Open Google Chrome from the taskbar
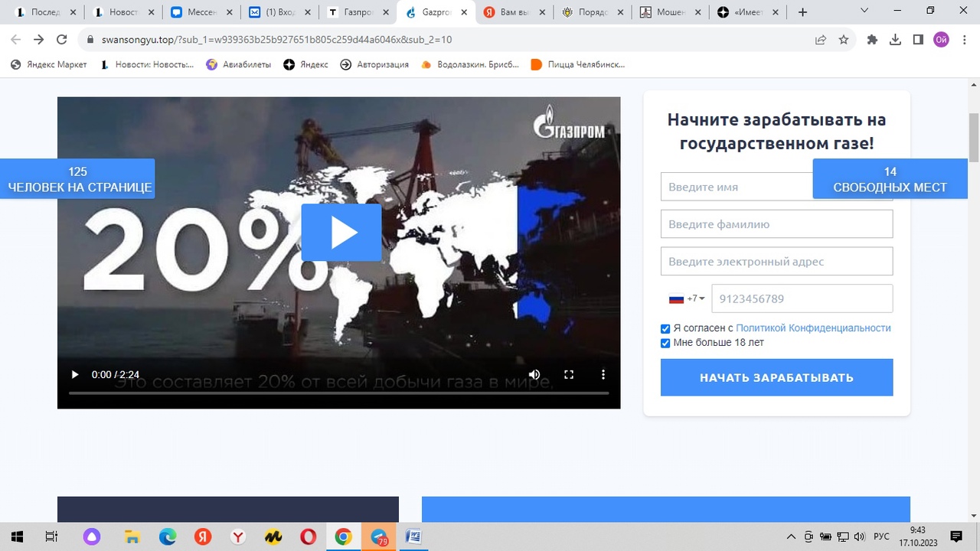 tap(343, 537)
